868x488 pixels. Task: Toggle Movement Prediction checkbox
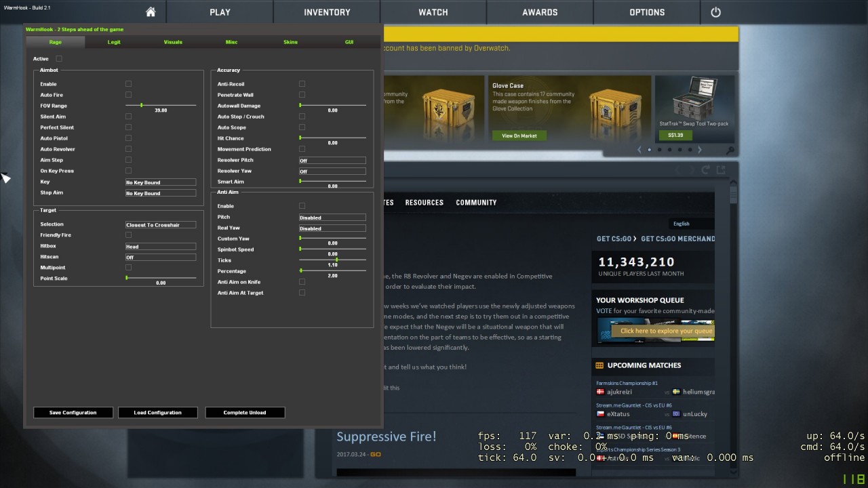click(x=302, y=149)
